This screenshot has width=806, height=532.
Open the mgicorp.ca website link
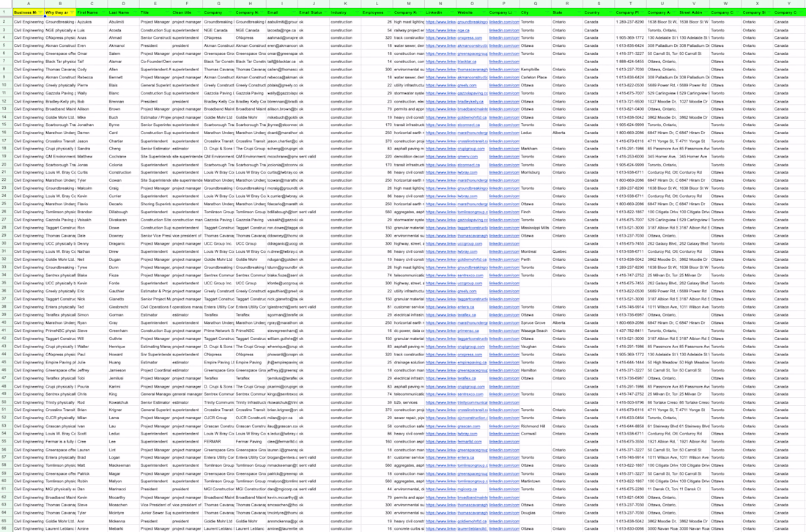pos(467,489)
